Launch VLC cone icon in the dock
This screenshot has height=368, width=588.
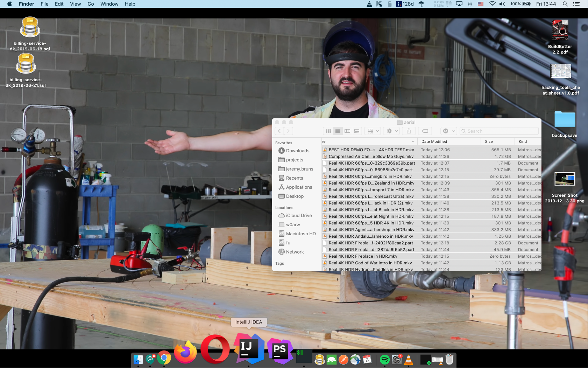(409, 360)
